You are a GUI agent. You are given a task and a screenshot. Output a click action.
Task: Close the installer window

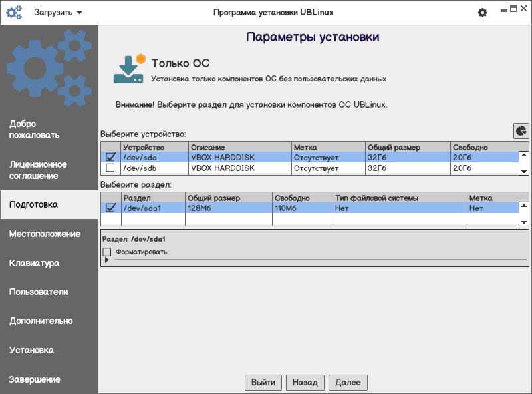[x=523, y=9]
